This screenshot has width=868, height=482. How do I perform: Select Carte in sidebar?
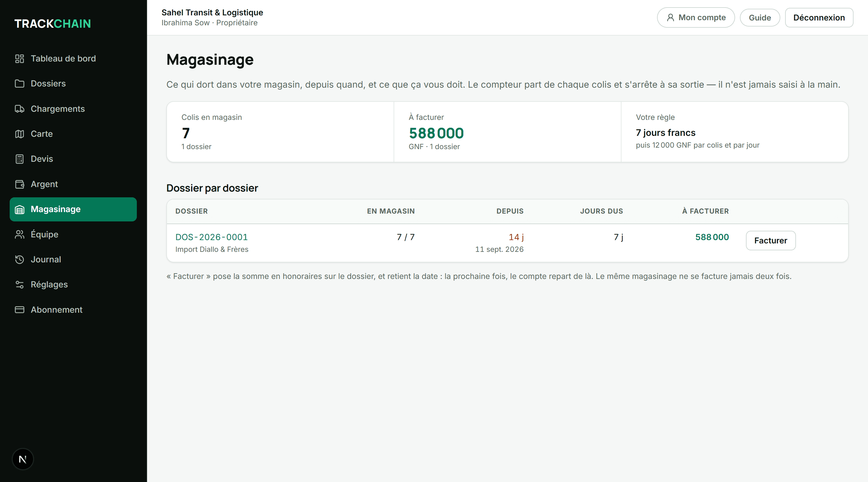(73, 134)
